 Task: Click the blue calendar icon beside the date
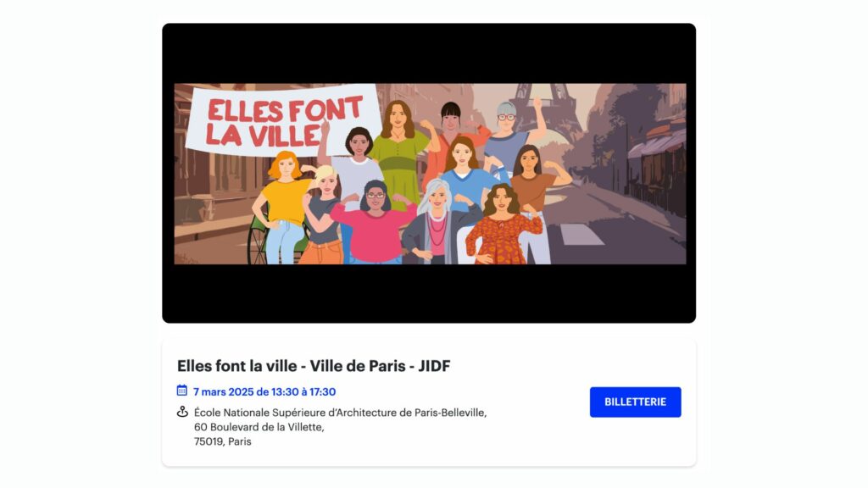pyautogui.click(x=181, y=391)
